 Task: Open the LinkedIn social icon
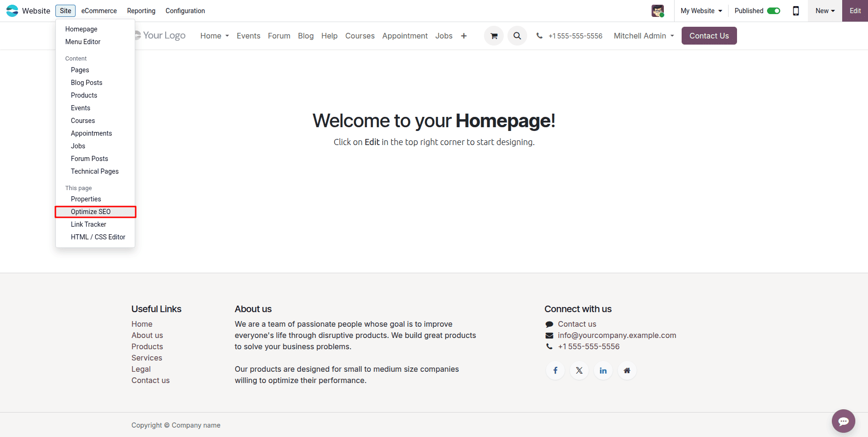point(603,370)
